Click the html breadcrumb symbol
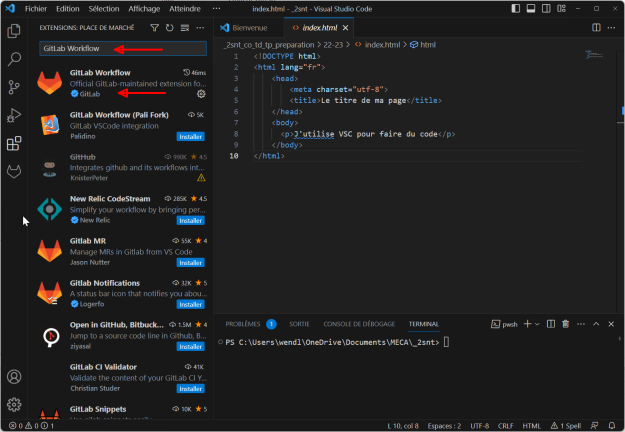The image size is (625, 432). point(423,45)
